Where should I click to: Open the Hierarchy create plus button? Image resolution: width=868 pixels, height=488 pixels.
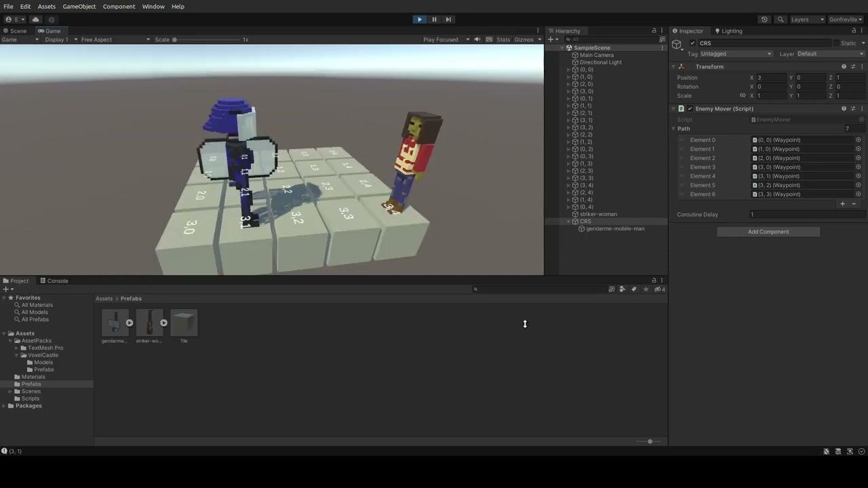552,39
